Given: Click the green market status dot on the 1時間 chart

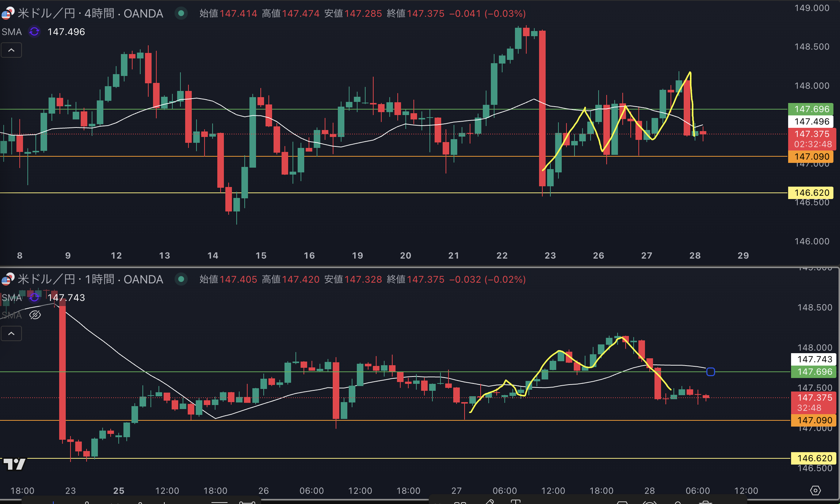Looking at the screenshot, I should pos(181,279).
